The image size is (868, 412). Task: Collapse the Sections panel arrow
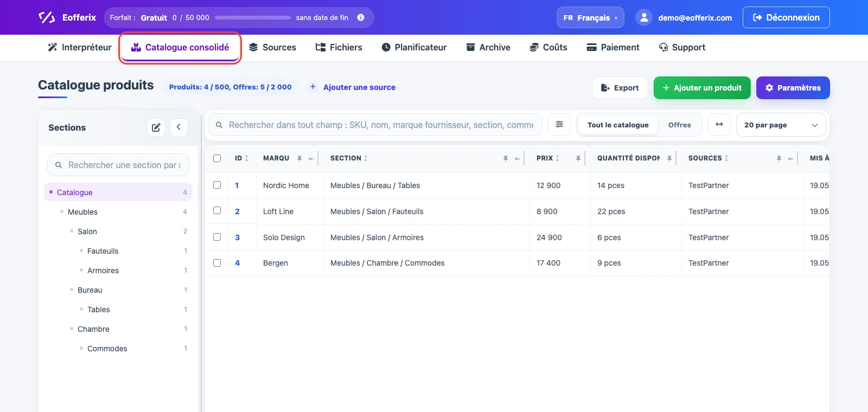pos(179,127)
